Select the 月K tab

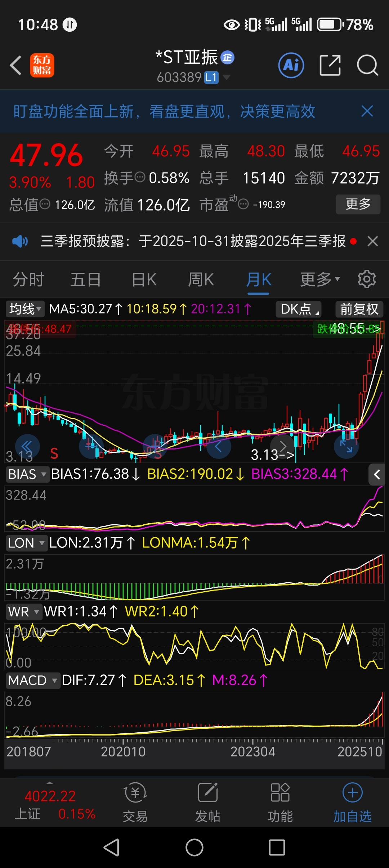click(x=259, y=280)
